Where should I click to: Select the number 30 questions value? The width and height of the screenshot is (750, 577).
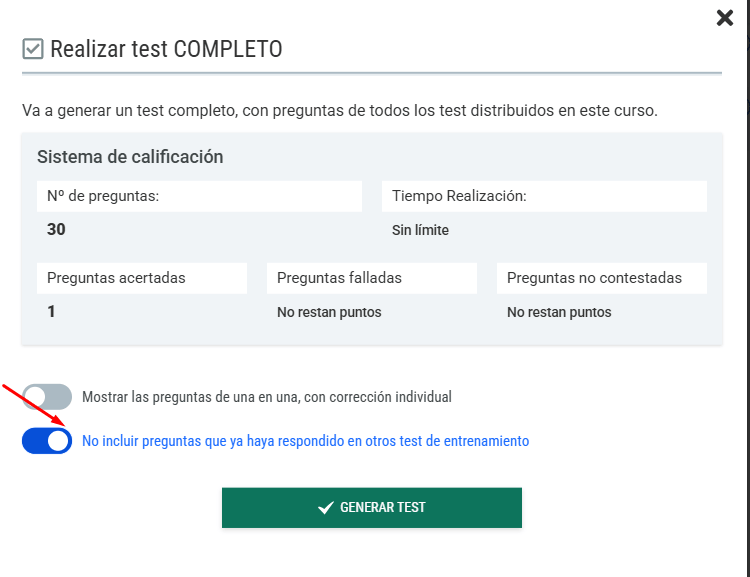pyautogui.click(x=56, y=230)
